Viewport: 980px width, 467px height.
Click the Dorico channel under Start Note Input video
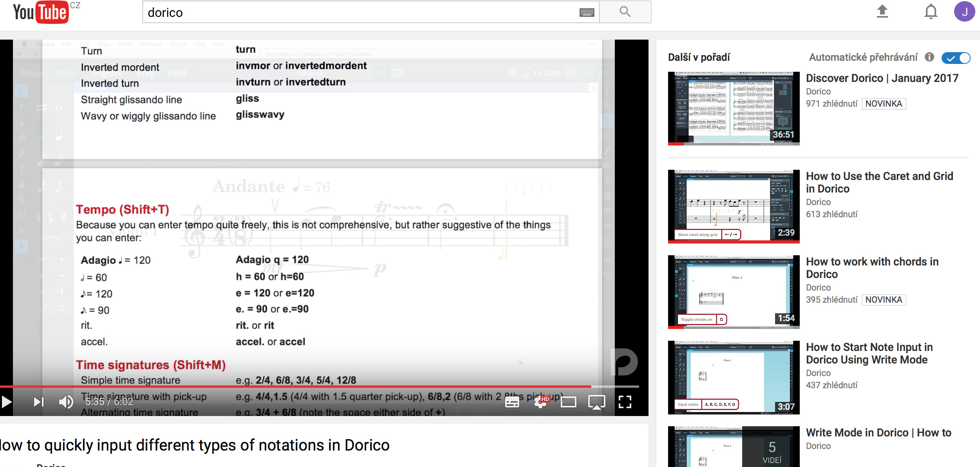click(818, 373)
